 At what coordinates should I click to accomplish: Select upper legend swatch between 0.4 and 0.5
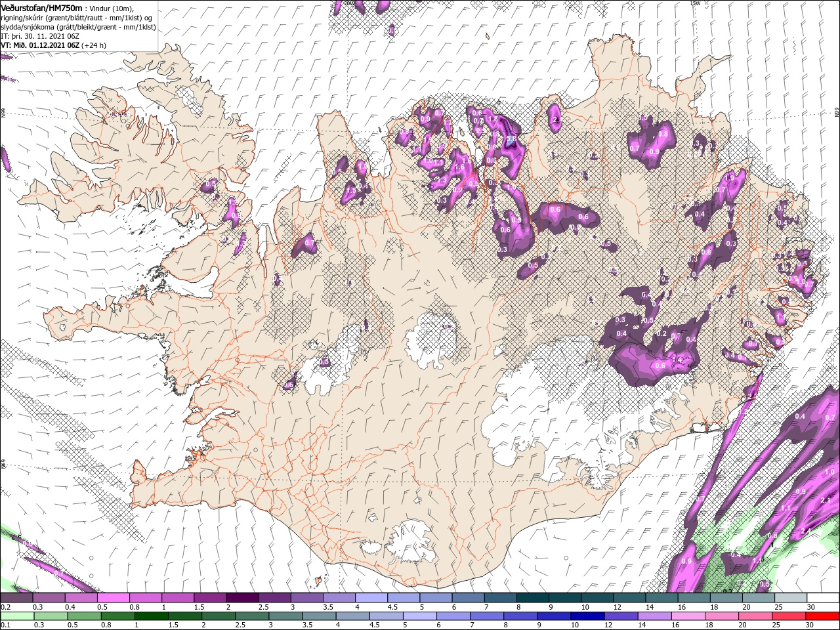[x=81, y=598]
